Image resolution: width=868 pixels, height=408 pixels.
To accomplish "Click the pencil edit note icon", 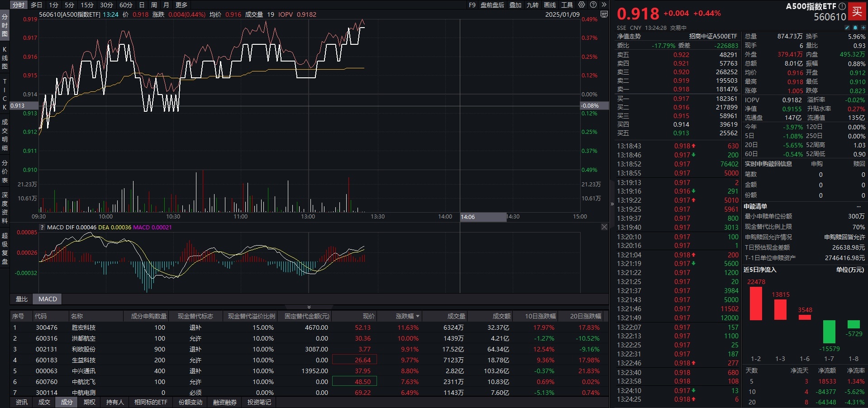I will click(847, 28).
